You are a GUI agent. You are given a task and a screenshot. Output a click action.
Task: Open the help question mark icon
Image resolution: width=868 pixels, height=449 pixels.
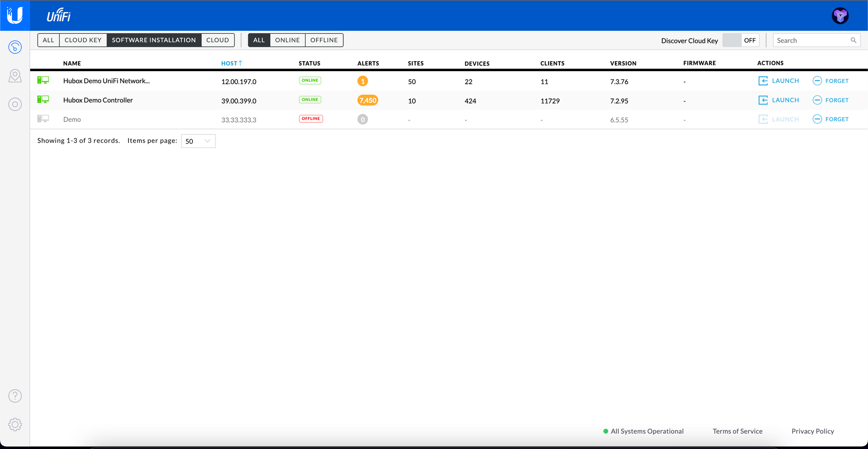(x=15, y=396)
